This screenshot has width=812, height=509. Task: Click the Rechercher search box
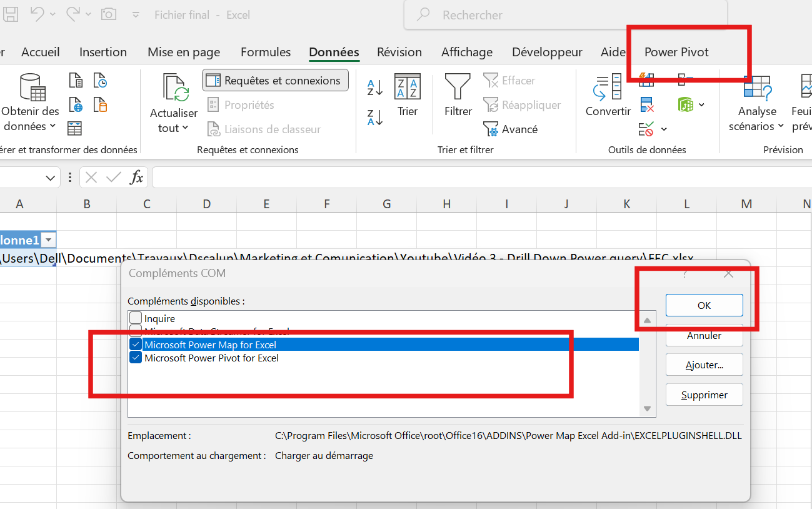[x=565, y=15]
